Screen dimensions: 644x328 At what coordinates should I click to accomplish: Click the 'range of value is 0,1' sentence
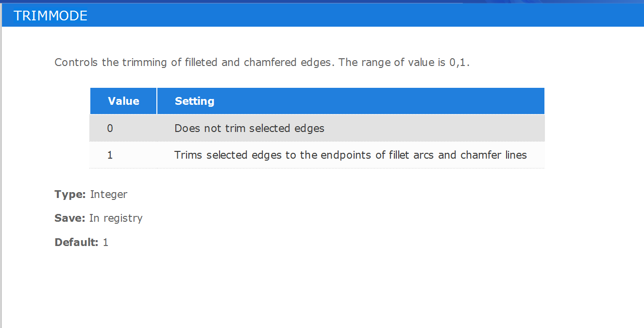pyautogui.click(x=405, y=63)
